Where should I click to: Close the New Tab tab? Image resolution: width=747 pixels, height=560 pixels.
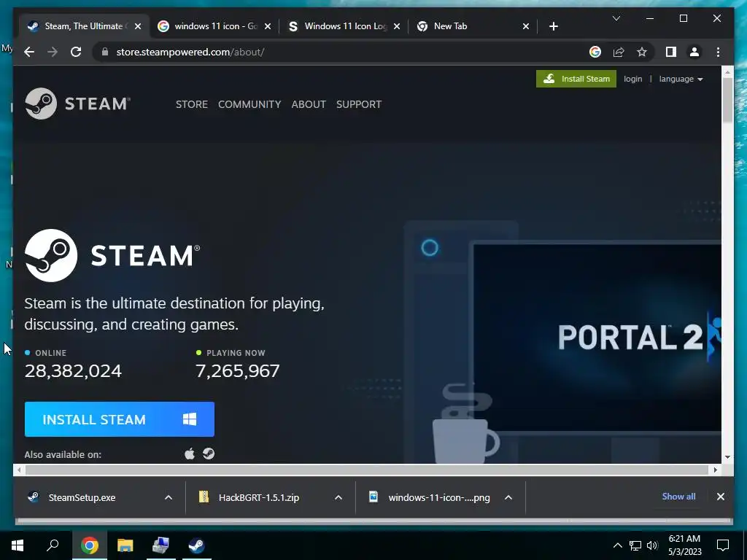pos(525,26)
